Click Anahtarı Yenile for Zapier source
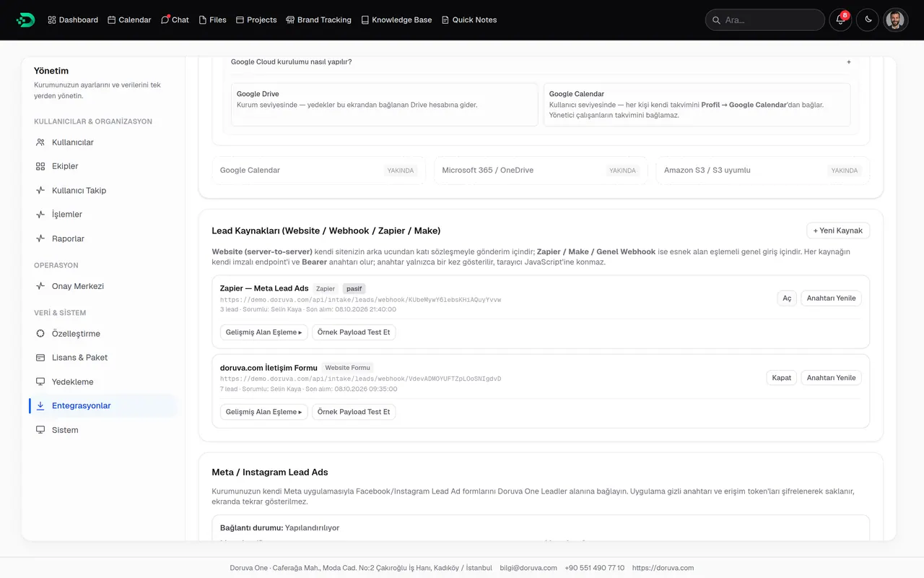 pyautogui.click(x=831, y=298)
